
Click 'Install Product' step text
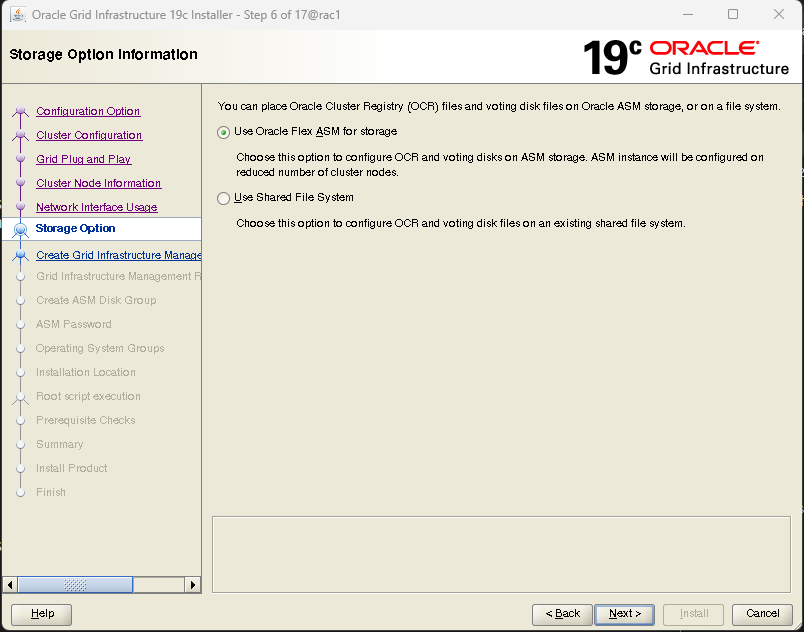click(x=71, y=468)
